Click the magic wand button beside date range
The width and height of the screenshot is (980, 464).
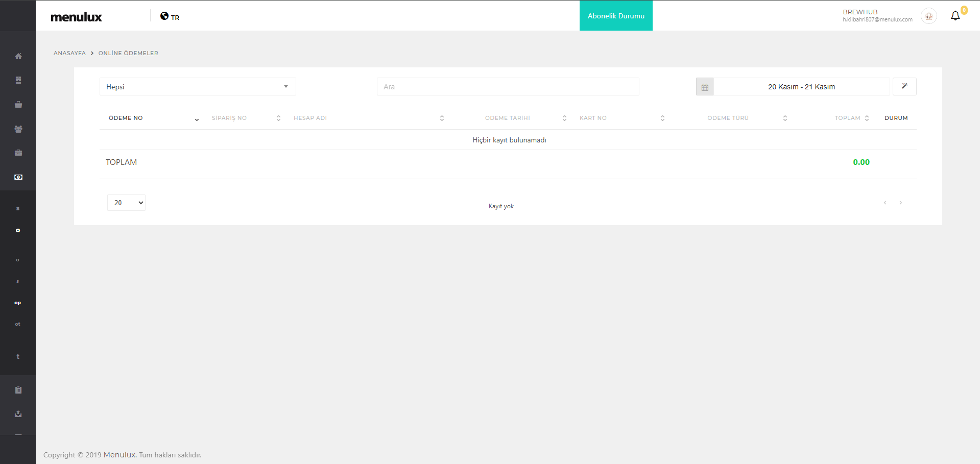(x=904, y=86)
